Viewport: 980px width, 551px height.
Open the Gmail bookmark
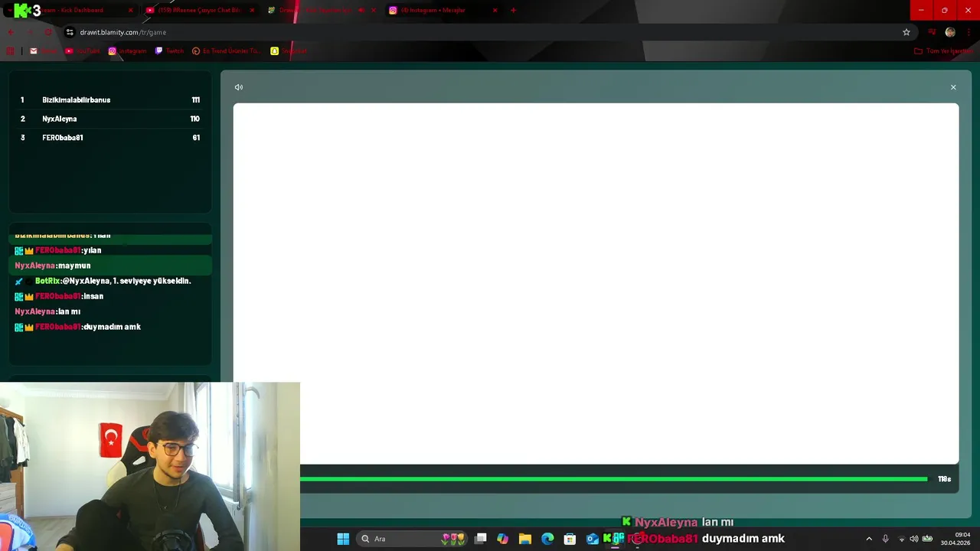click(x=44, y=51)
